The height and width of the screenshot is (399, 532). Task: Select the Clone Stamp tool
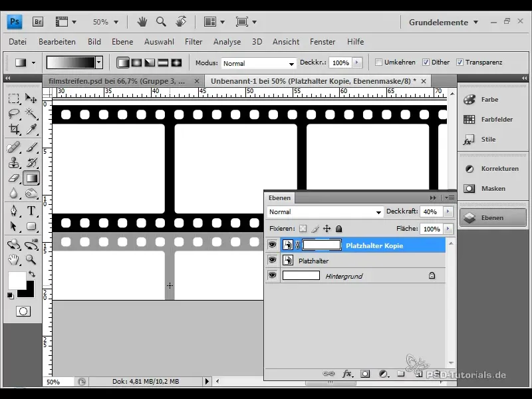[x=13, y=163]
